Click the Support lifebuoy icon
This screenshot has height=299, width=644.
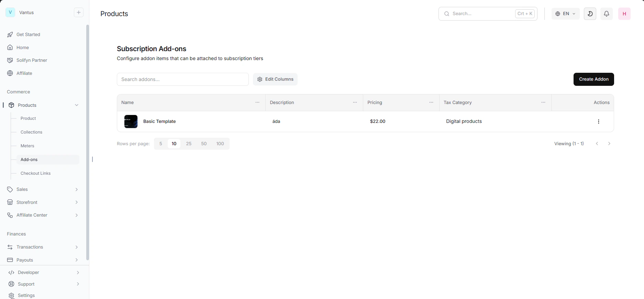[11, 284]
